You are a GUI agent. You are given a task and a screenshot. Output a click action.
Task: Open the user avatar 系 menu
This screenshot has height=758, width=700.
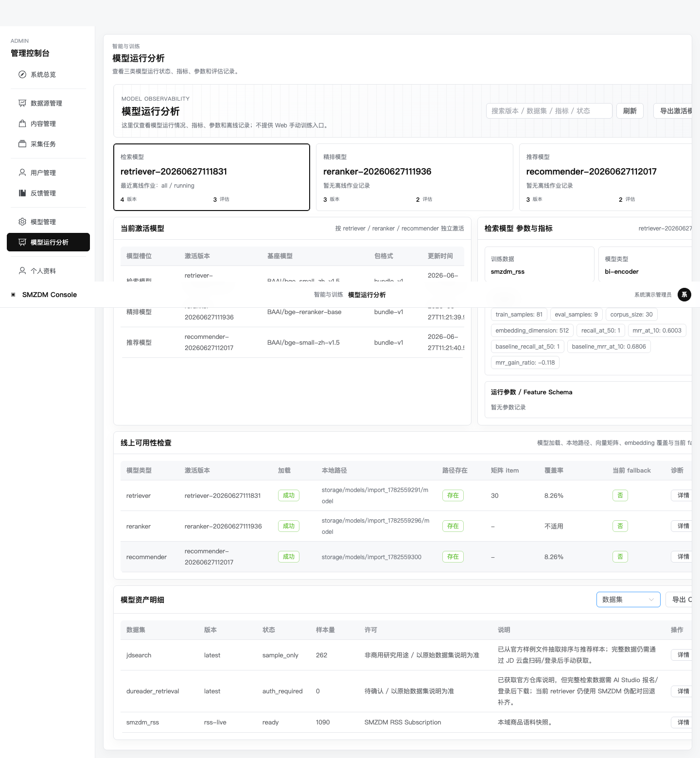[684, 295]
